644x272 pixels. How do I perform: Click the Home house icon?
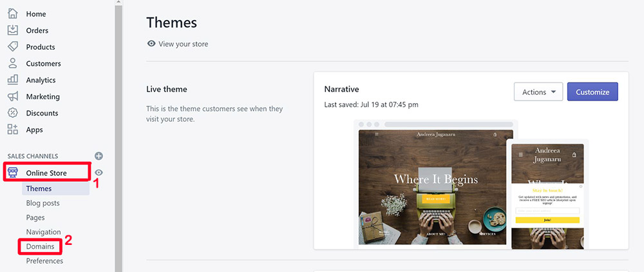[13, 14]
